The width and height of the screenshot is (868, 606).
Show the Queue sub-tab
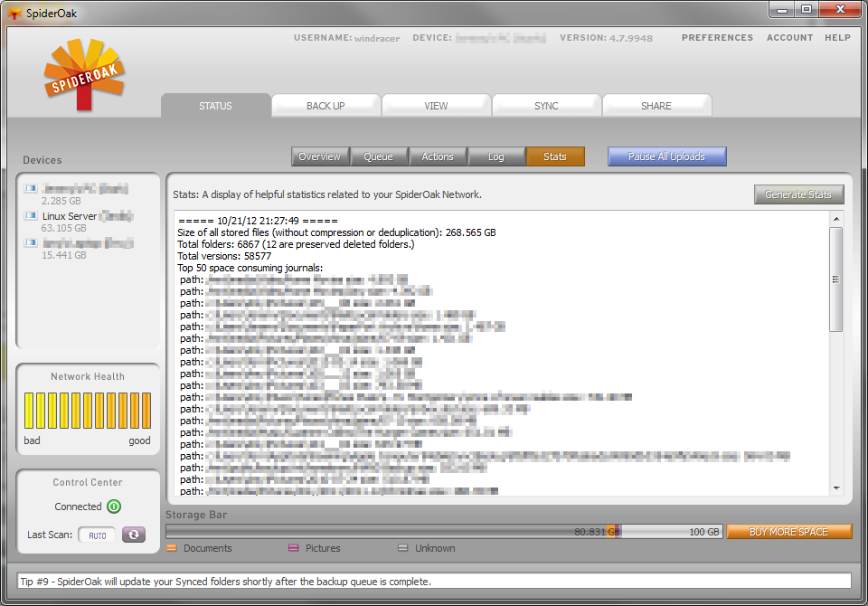[378, 156]
